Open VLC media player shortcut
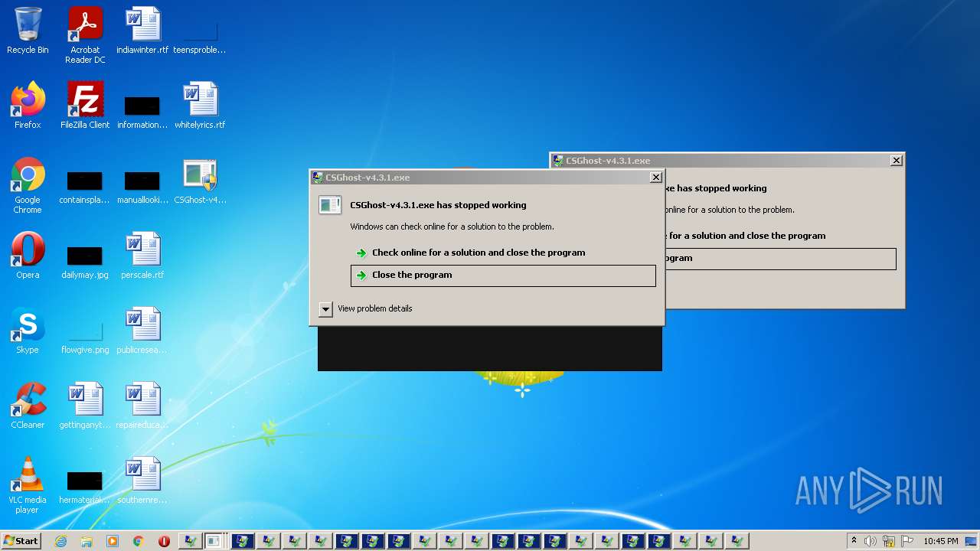Image resolution: width=980 pixels, height=551 pixels. coord(28,485)
